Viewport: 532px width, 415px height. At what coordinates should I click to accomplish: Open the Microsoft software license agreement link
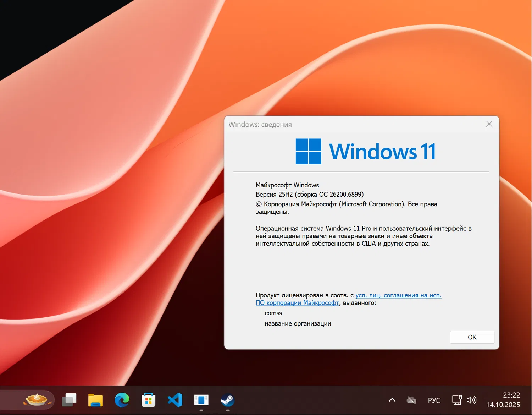pyautogui.click(x=398, y=295)
